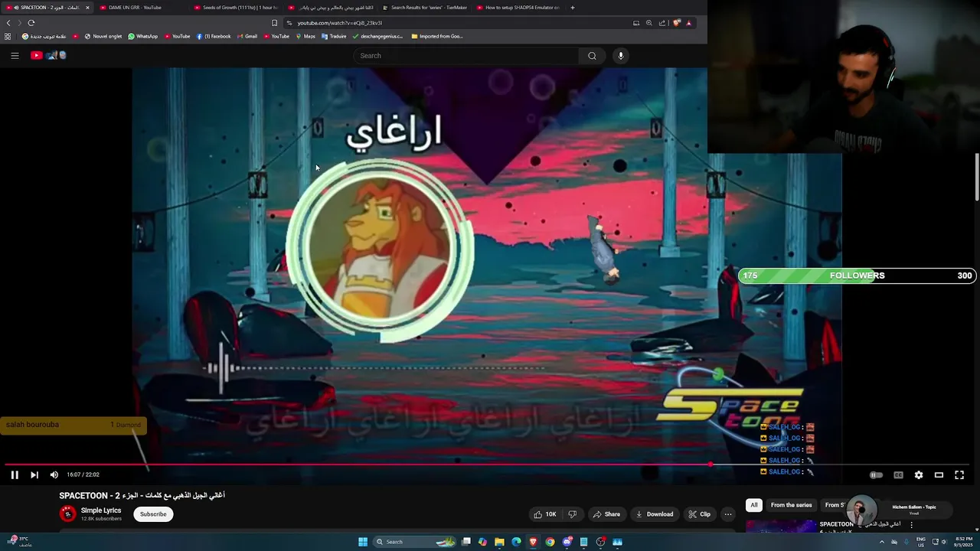
Task: Select the All filter chip
Action: pyautogui.click(x=753, y=505)
